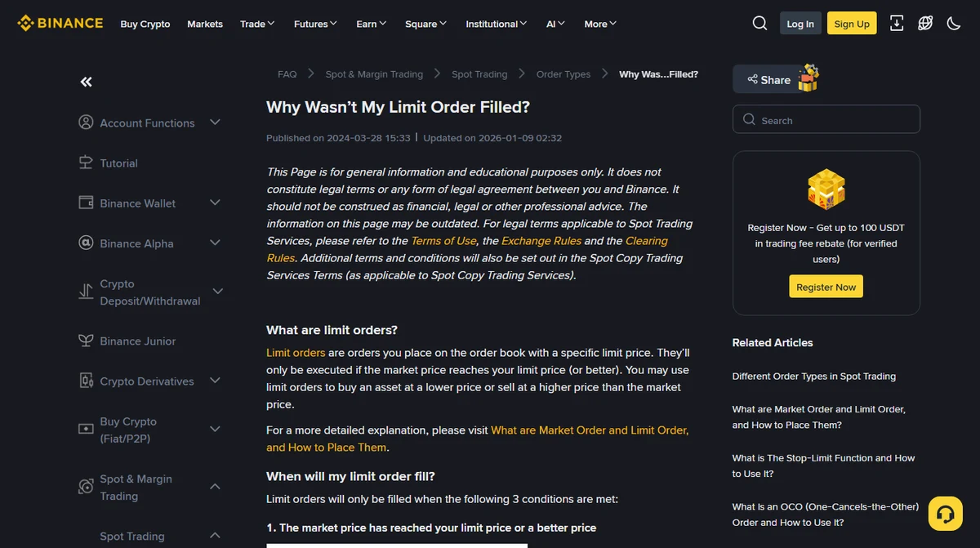Go to FAQ breadcrumb
The width and height of the screenshot is (980, 548).
(287, 74)
